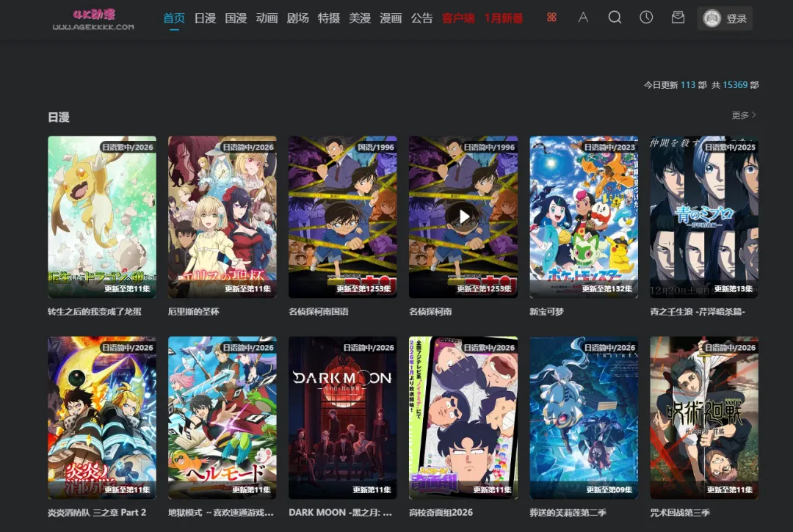This screenshot has width=793, height=532.
Task: Open the 青之壬生浪 poster
Action: [x=704, y=216]
